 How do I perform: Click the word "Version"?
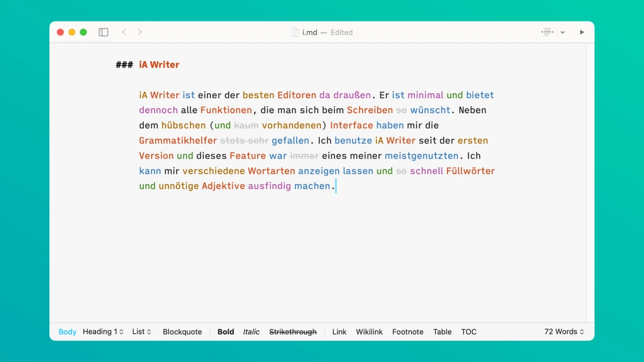[x=156, y=156]
